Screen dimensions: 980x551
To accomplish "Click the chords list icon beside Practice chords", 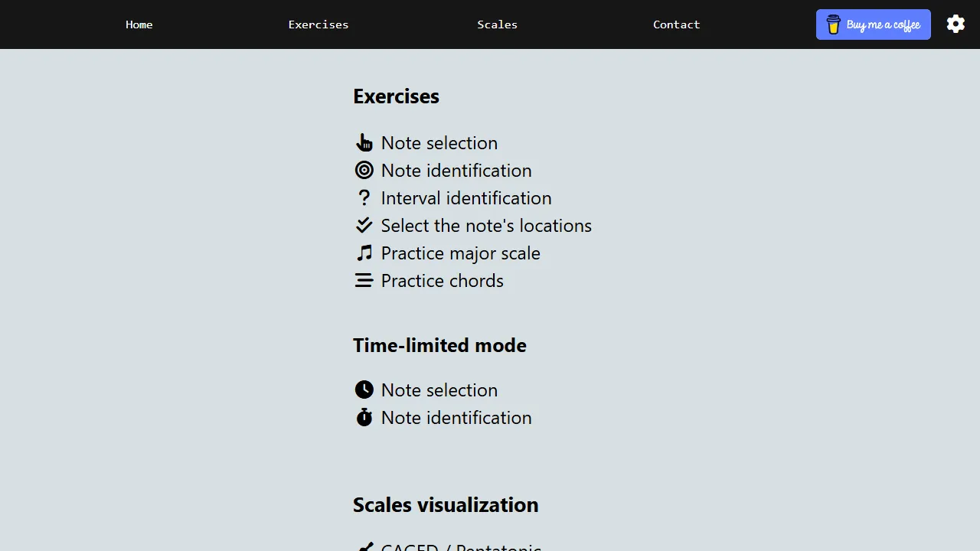I will pyautogui.click(x=364, y=280).
